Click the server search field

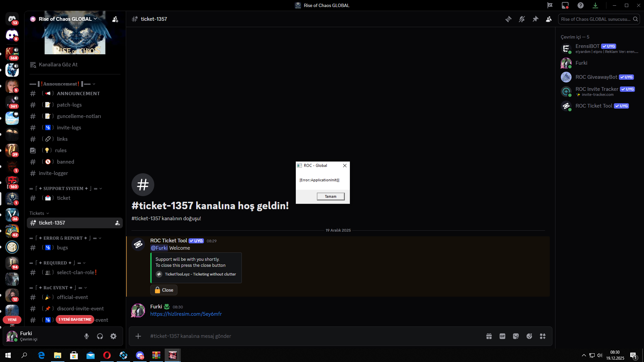(x=599, y=19)
